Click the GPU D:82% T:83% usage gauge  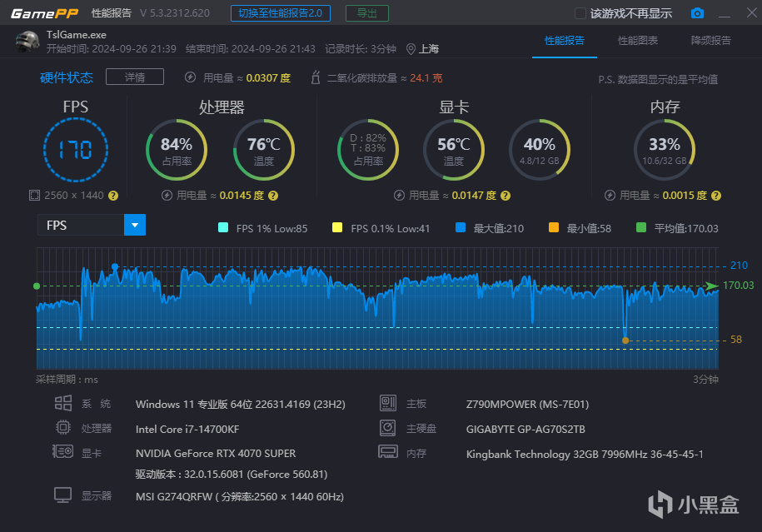pos(368,150)
